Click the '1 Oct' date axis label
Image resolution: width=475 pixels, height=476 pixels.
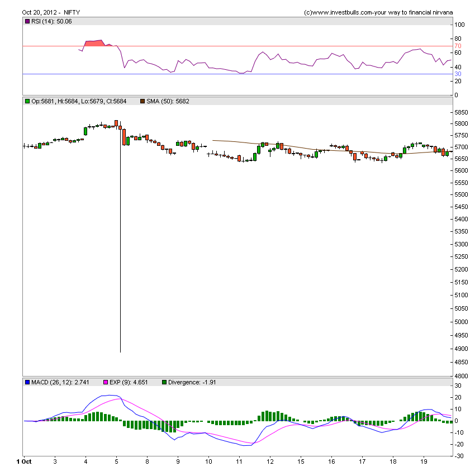pyautogui.click(x=24, y=461)
